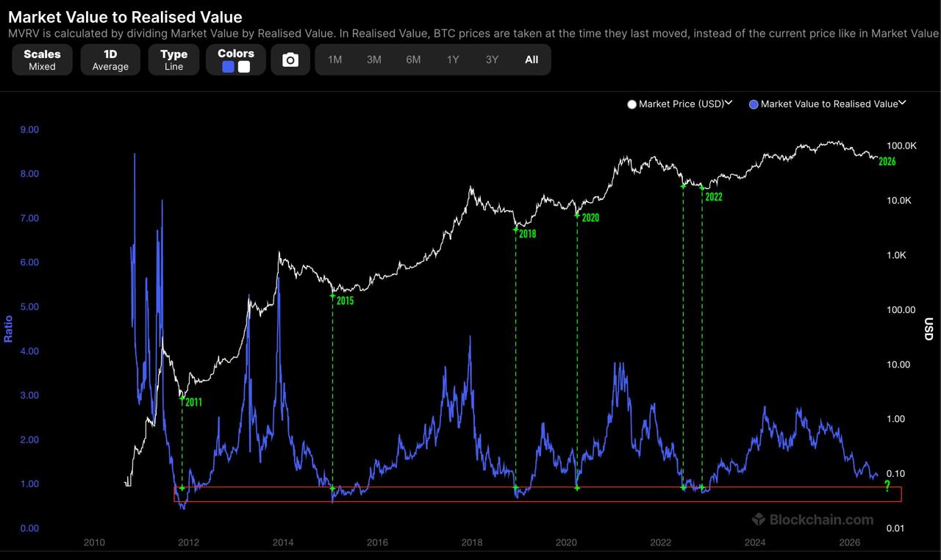Expand the chevron beside the MVRV legend entry

(x=902, y=104)
